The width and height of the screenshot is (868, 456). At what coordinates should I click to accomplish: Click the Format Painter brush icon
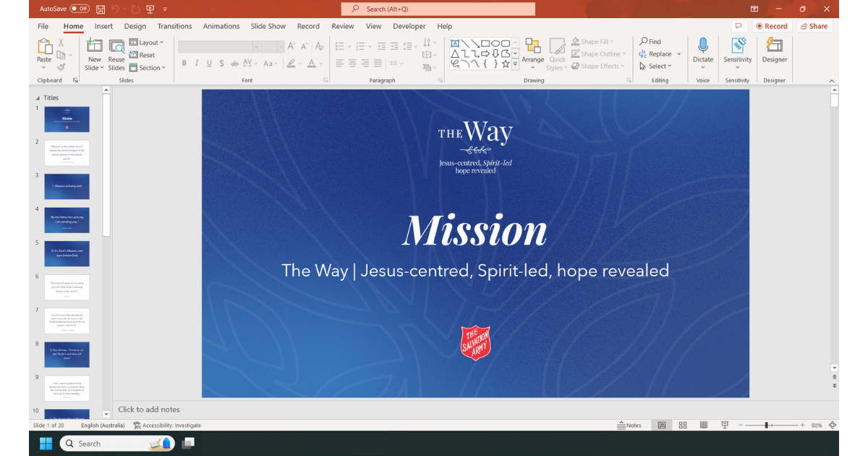61,67
